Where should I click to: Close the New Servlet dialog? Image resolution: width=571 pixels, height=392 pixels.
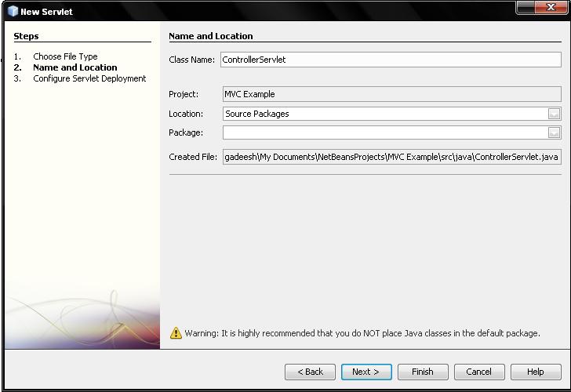click(551, 7)
